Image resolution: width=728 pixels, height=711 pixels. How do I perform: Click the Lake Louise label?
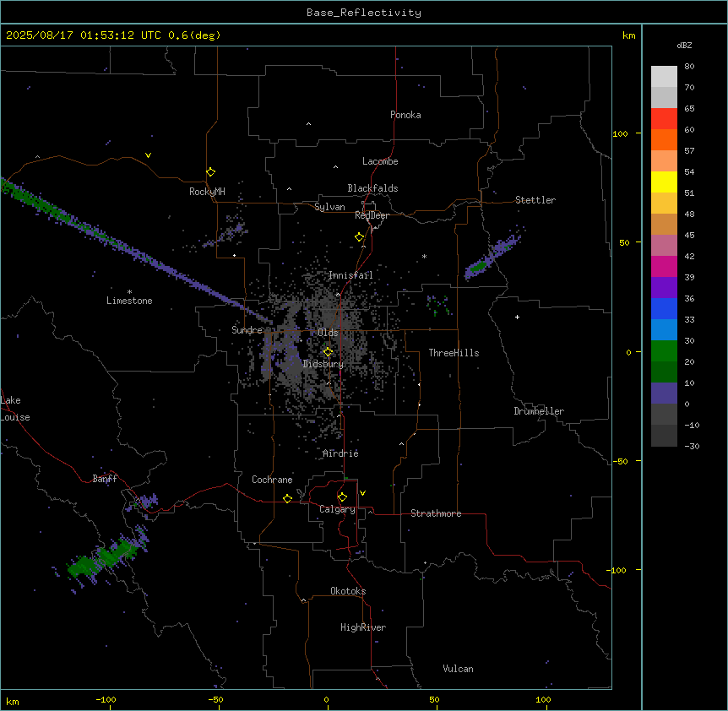[x=15, y=409]
